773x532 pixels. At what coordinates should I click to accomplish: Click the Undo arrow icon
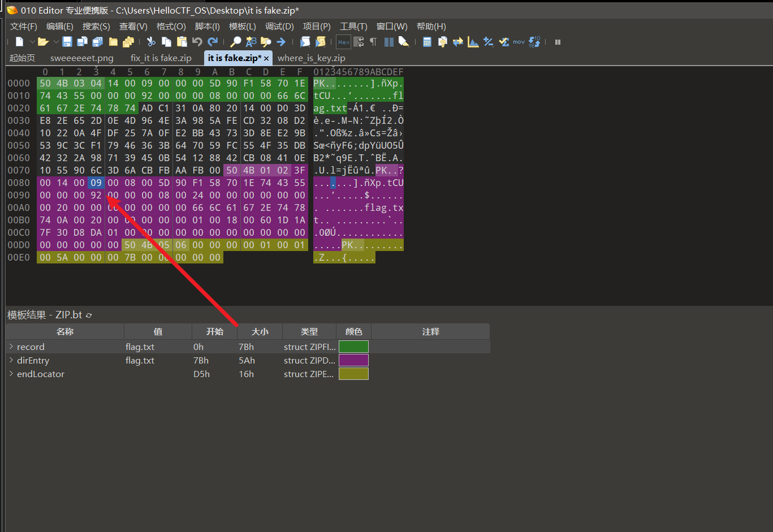coord(197,42)
